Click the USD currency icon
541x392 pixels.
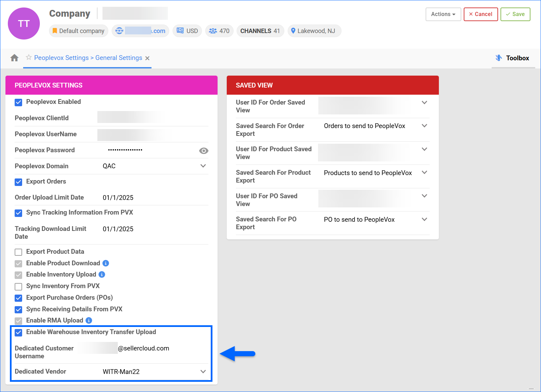pos(180,31)
